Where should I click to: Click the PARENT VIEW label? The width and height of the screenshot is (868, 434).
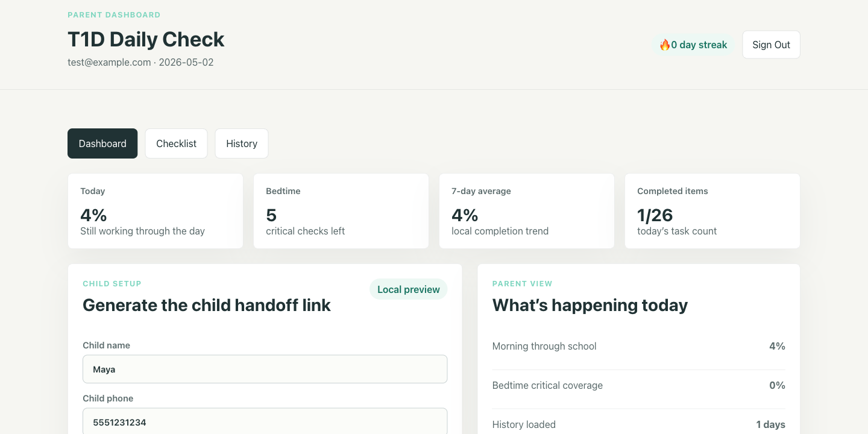[523, 283]
